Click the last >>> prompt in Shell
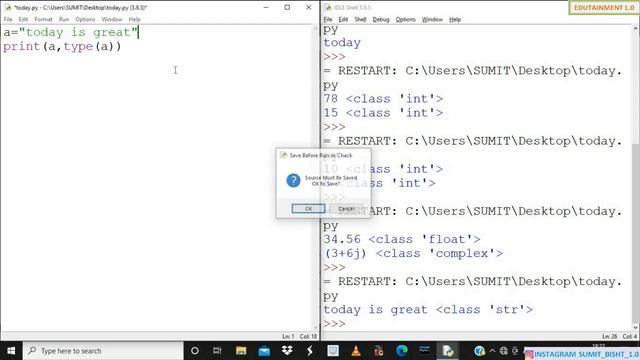Viewport: 640px width, 360px height. point(334,324)
